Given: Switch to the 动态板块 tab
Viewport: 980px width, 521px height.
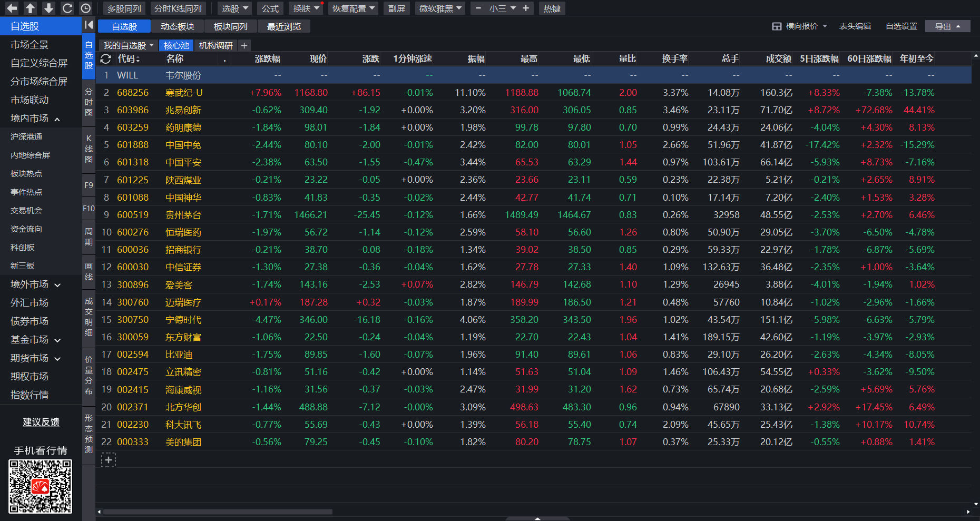Looking at the screenshot, I should (x=178, y=26).
